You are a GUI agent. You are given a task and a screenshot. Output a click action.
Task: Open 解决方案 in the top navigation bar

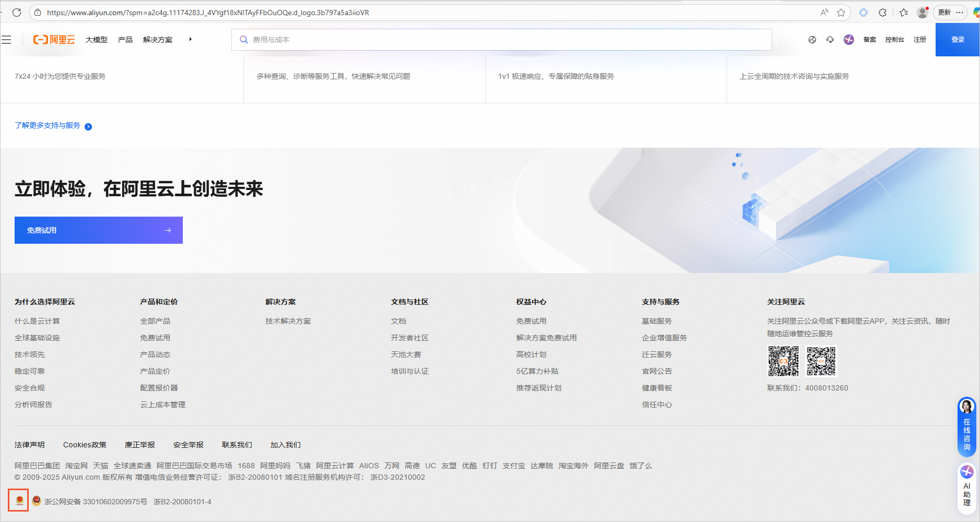point(158,40)
